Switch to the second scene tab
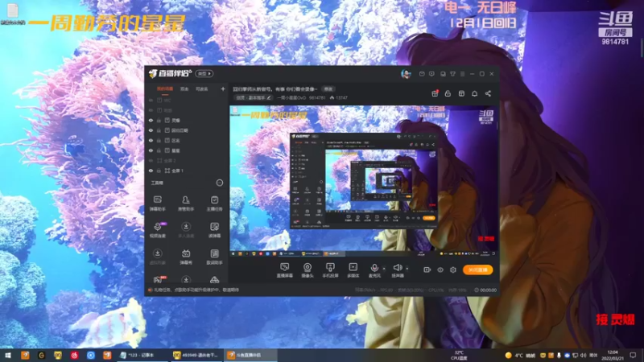This screenshot has height=362, width=644. (x=184, y=89)
